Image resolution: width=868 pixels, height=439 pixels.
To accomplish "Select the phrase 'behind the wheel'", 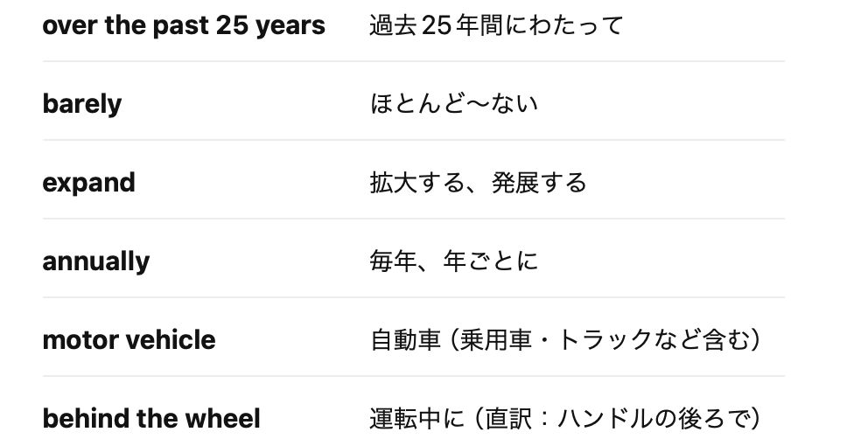I will (151, 419).
